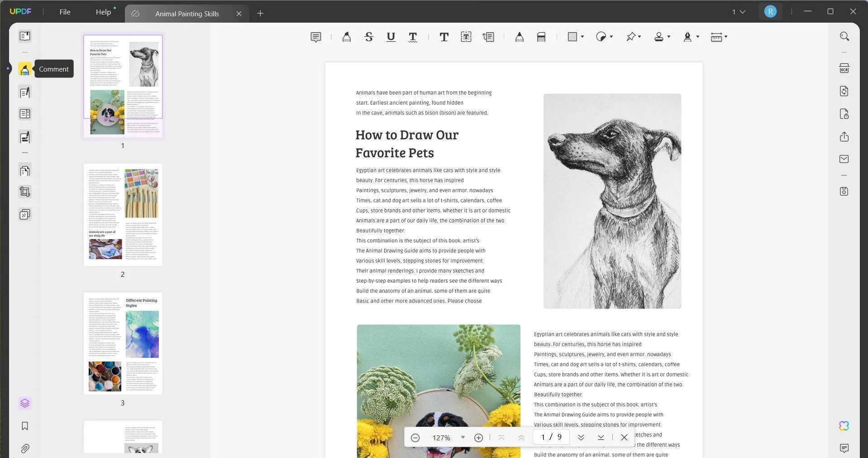The height and width of the screenshot is (458, 868).
Task: Expand the signature tool dropdown arrow
Action: click(x=698, y=37)
